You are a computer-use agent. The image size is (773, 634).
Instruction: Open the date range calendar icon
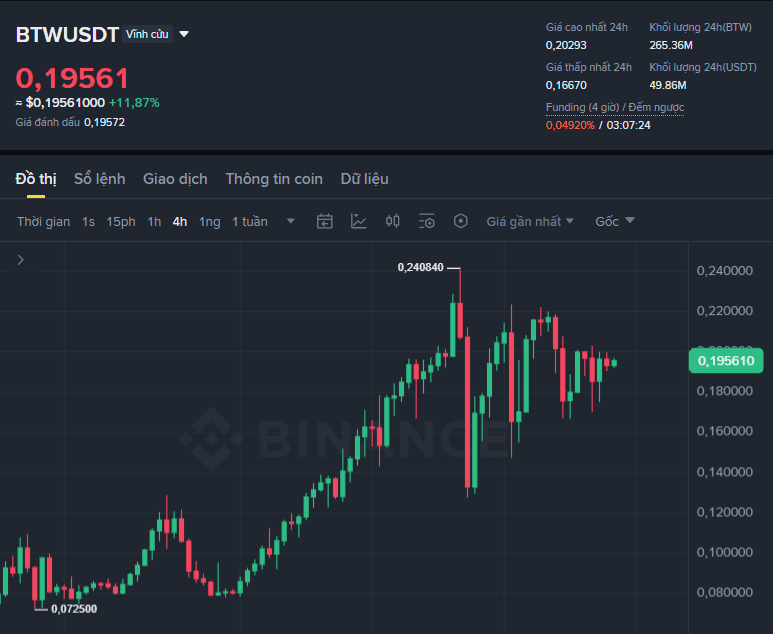[x=324, y=221]
